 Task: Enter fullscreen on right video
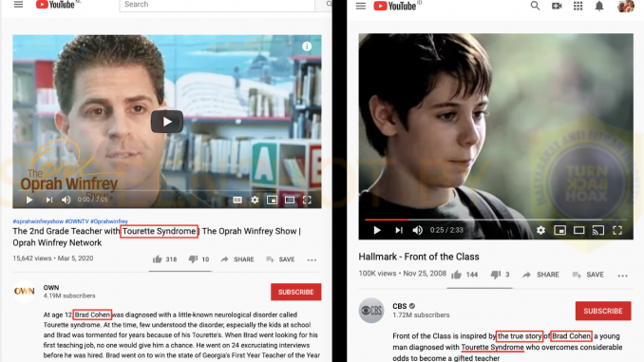617,230
